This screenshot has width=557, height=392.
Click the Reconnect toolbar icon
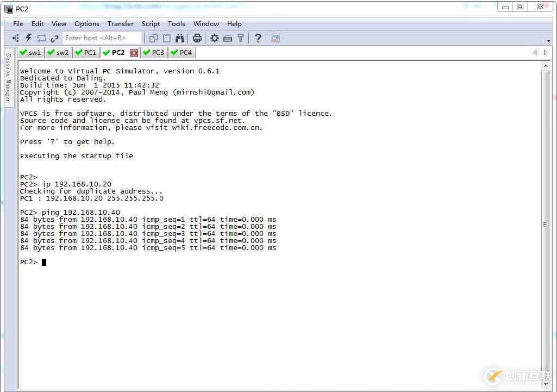41,38
